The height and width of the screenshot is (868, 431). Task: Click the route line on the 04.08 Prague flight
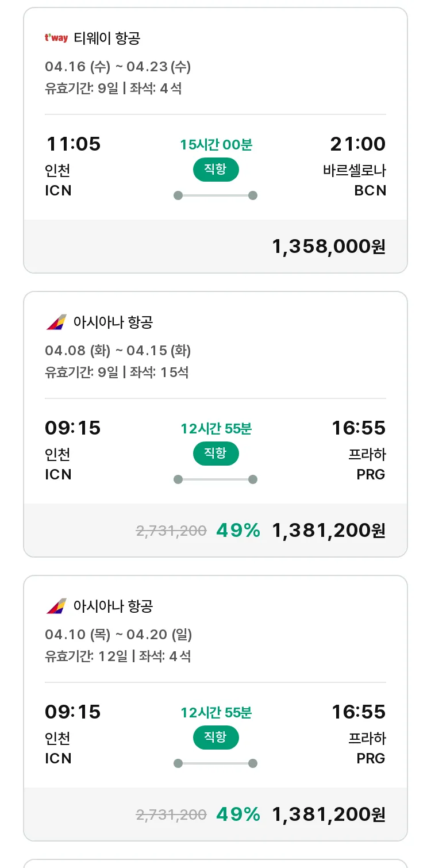[215, 479]
